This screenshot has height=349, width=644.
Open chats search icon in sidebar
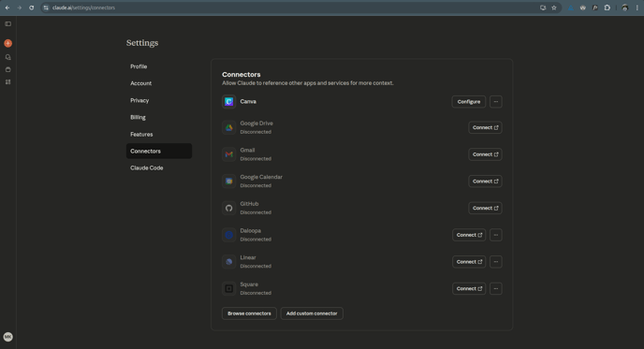(x=7, y=57)
